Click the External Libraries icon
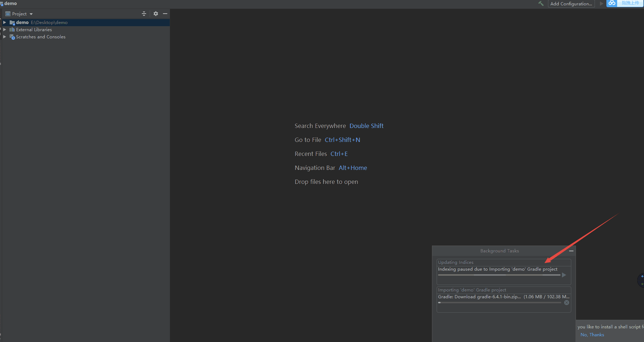The width and height of the screenshot is (644, 342). [x=12, y=30]
